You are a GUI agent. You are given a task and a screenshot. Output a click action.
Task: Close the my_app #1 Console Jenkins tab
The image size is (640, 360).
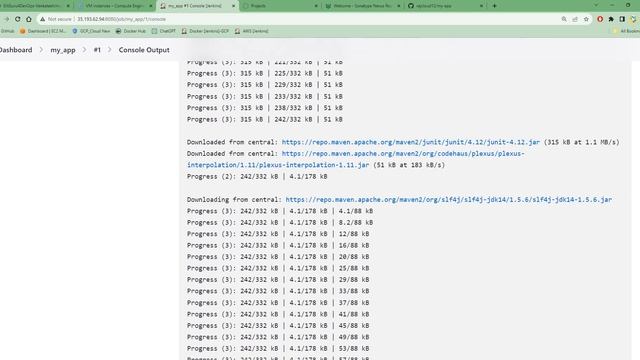point(234,6)
